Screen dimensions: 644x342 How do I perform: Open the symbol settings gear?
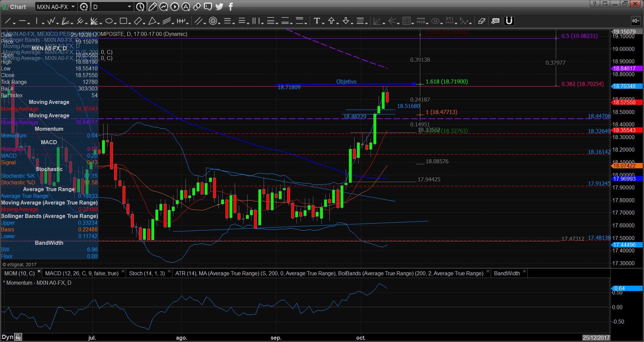84,7
